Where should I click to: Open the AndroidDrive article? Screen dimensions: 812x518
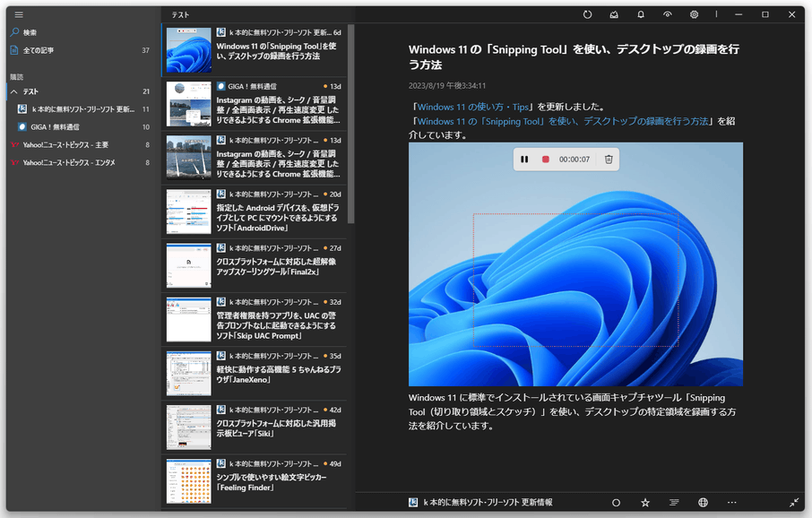[255, 212]
